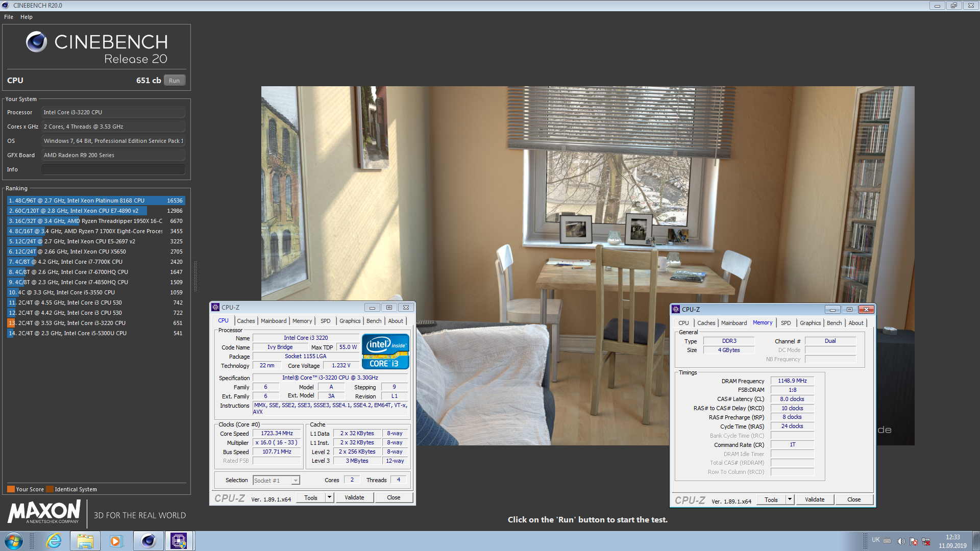The height and width of the screenshot is (551, 980).
Task: Click Validate in right CPU-Z window
Action: click(x=815, y=500)
